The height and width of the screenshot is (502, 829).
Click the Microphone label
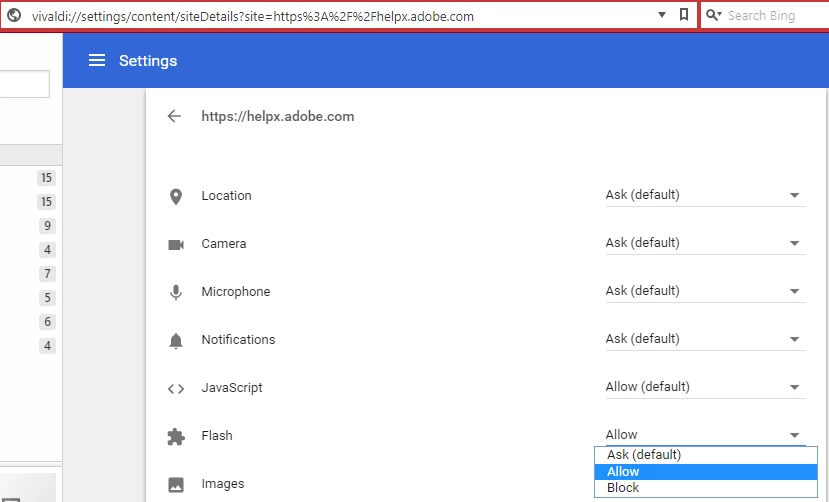[x=236, y=292]
